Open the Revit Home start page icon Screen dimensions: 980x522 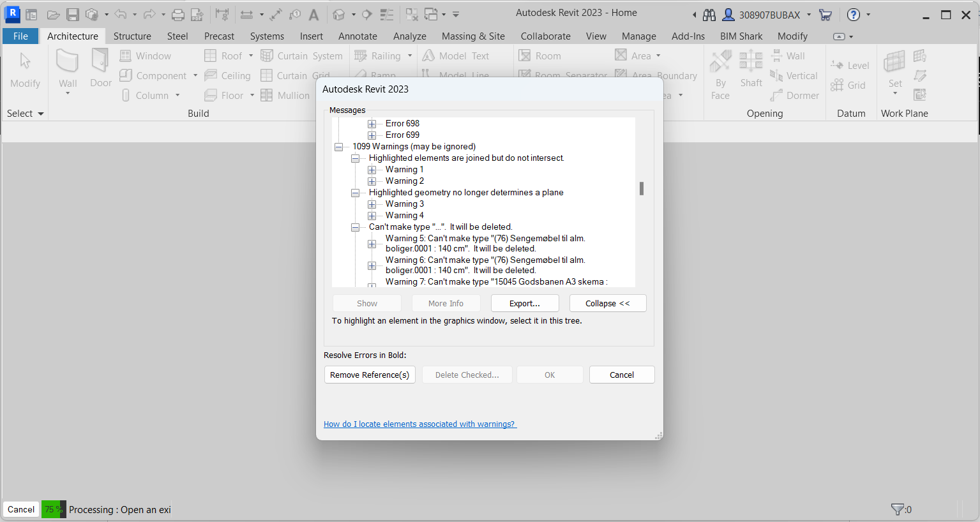pos(31,14)
